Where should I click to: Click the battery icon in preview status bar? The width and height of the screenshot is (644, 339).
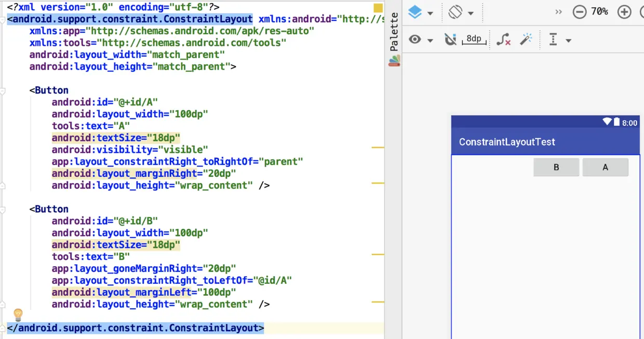pyautogui.click(x=616, y=122)
